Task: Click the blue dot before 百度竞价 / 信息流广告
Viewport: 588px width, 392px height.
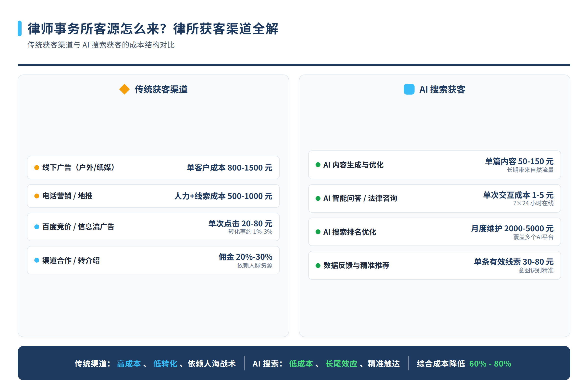Action: coord(37,227)
